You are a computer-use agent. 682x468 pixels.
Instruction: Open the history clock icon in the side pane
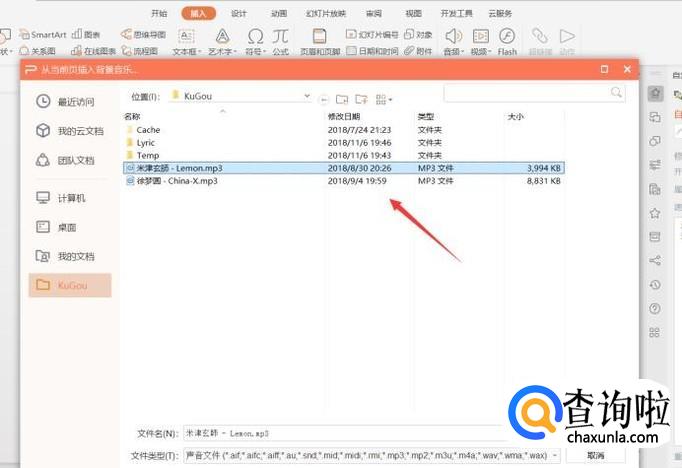tap(655, 285)
